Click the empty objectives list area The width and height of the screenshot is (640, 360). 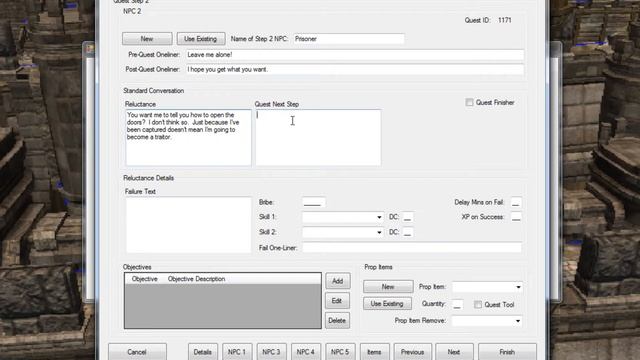[x=223, y=306]
